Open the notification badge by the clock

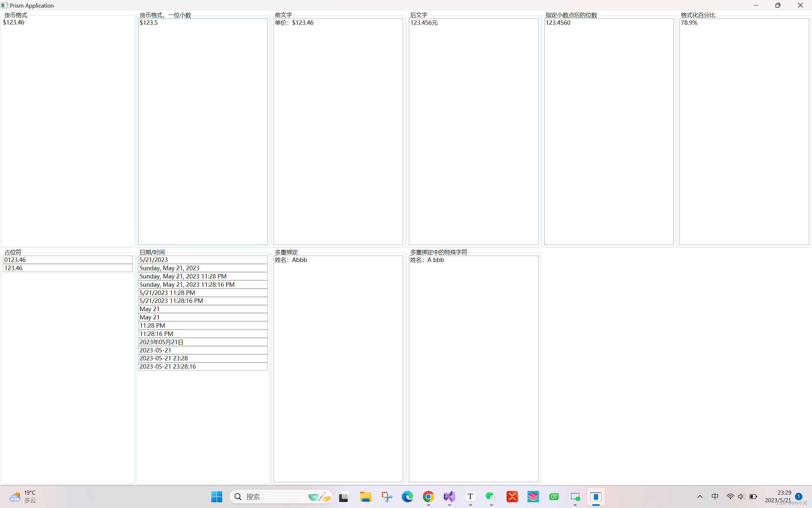pyautogui.click(x=799, y=497)
